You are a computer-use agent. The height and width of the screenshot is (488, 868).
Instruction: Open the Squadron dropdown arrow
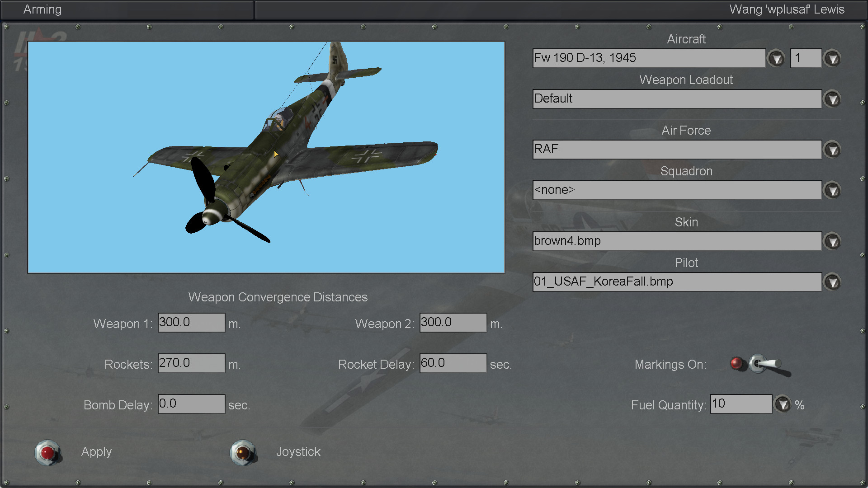832,190
